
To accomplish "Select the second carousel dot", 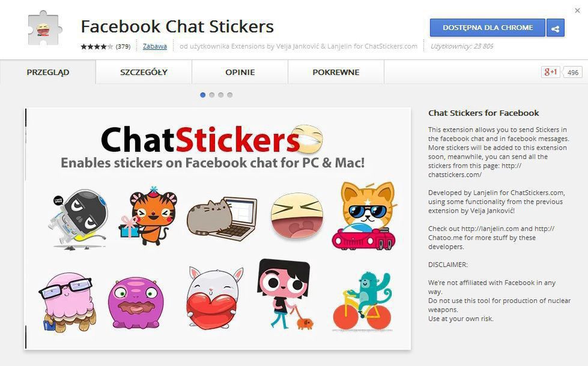I will [212, 95].
